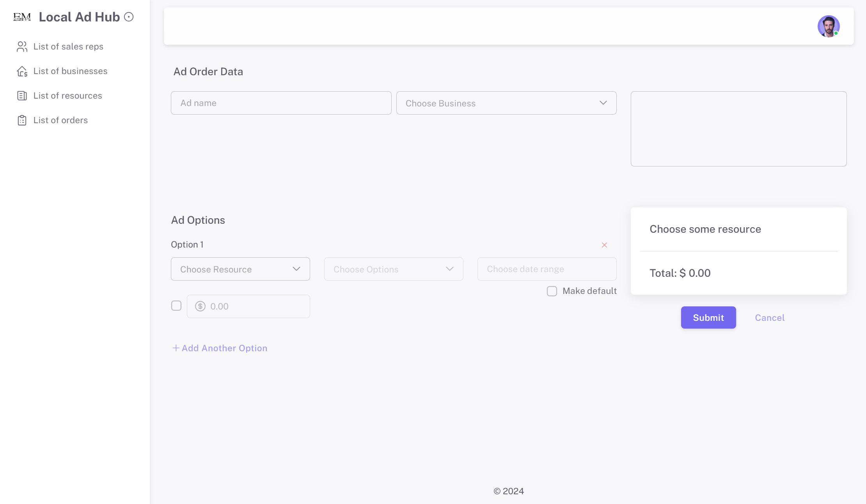Click the 0.00 price input
Image resolution: width=866 pixels, height=504 pixels.
click(248, 306)
